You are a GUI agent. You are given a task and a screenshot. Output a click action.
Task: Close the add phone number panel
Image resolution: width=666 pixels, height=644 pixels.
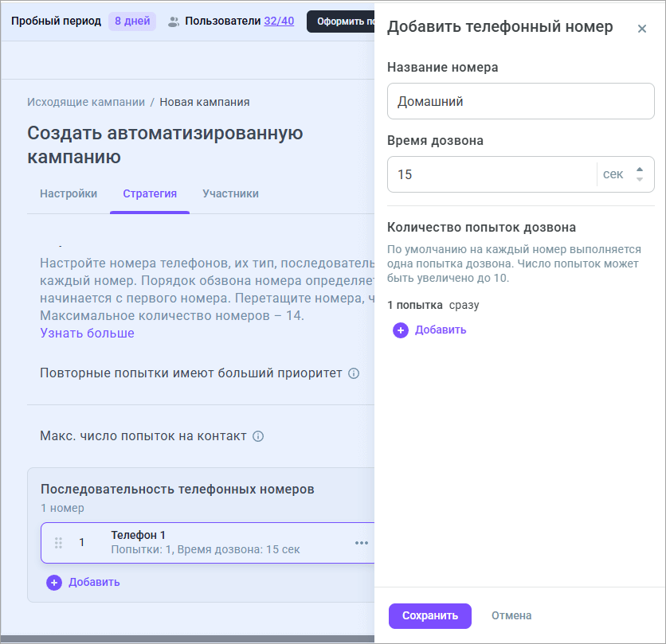pyautogui.click(x=641, y=29)
